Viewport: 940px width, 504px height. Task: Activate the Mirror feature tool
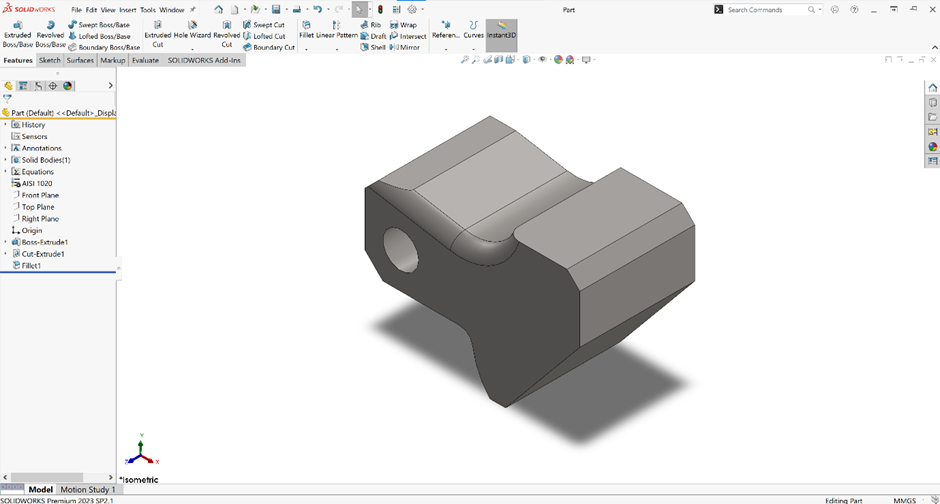click(404, 47)
